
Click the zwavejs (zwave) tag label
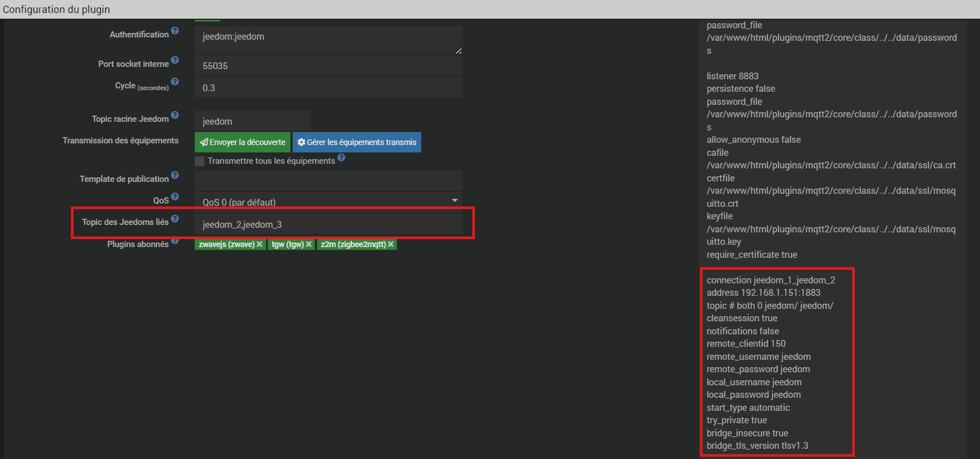[x=226, y=244]
